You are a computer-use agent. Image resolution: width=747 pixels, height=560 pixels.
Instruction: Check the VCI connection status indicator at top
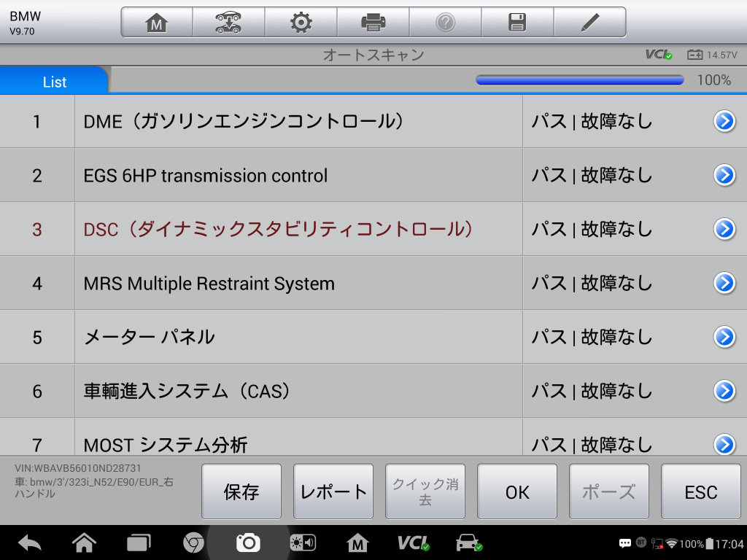pos(659,55)
